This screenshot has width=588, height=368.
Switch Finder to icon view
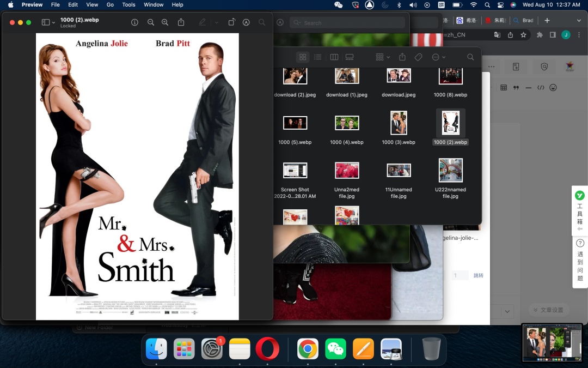point(303,57)
